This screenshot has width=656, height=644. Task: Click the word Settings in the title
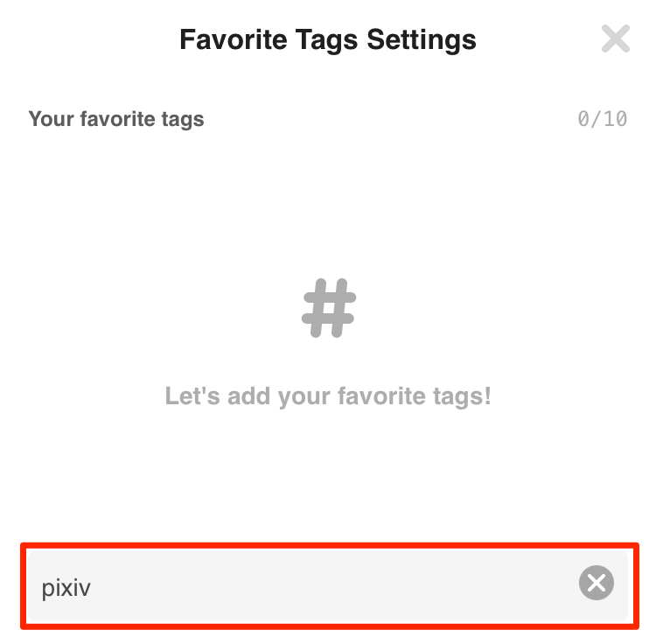(x=422, y=40)
